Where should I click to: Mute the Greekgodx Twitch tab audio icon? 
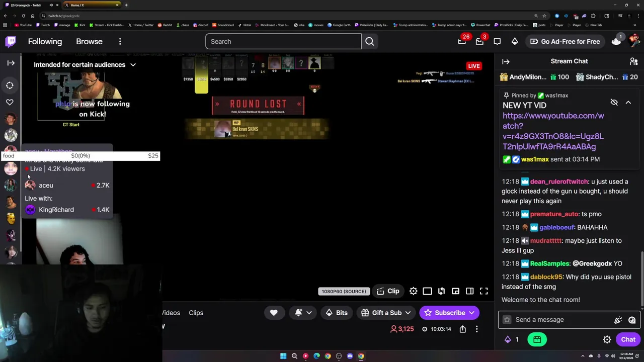point(51,5)
